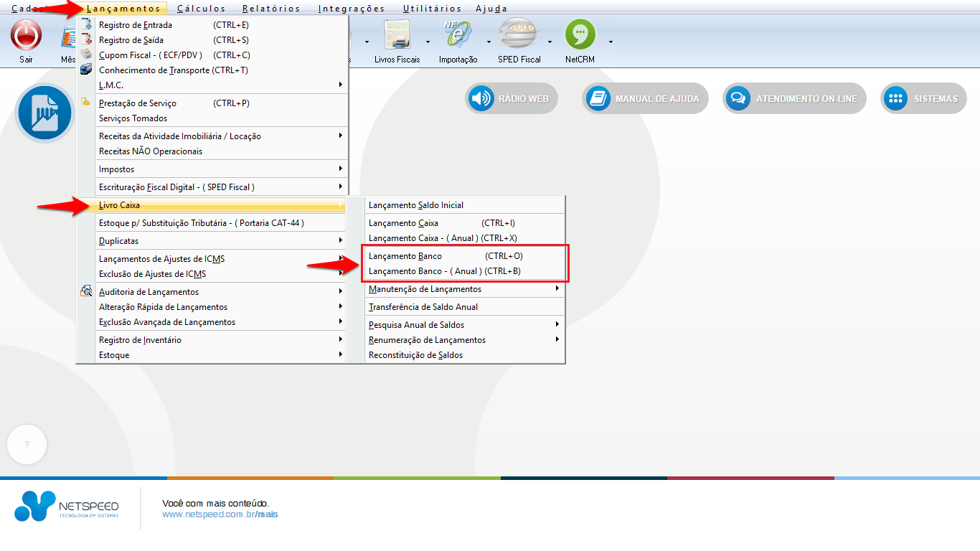The height and width of the screenshot is (551, 980).
Task: Launch the SPED Fiscal toolbar icon
Action: pyautogui.click(x=519, y=34)
